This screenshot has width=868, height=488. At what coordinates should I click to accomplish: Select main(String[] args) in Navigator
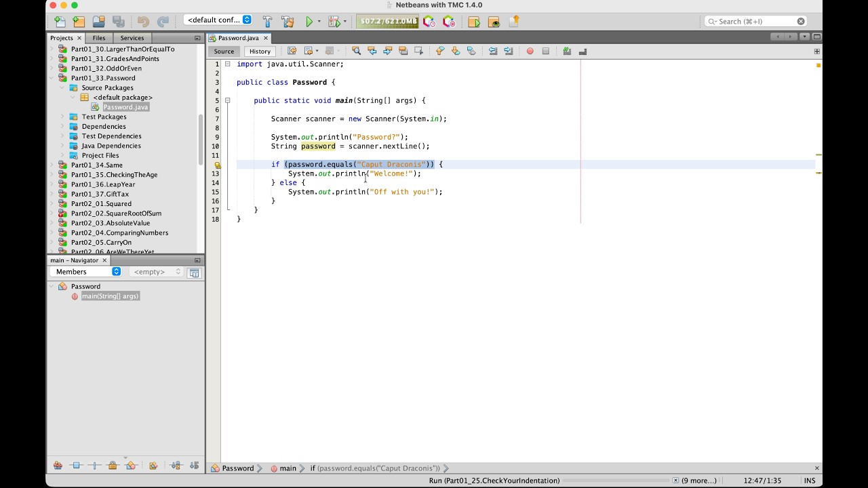pyautogui.click(x=110, y=296)
